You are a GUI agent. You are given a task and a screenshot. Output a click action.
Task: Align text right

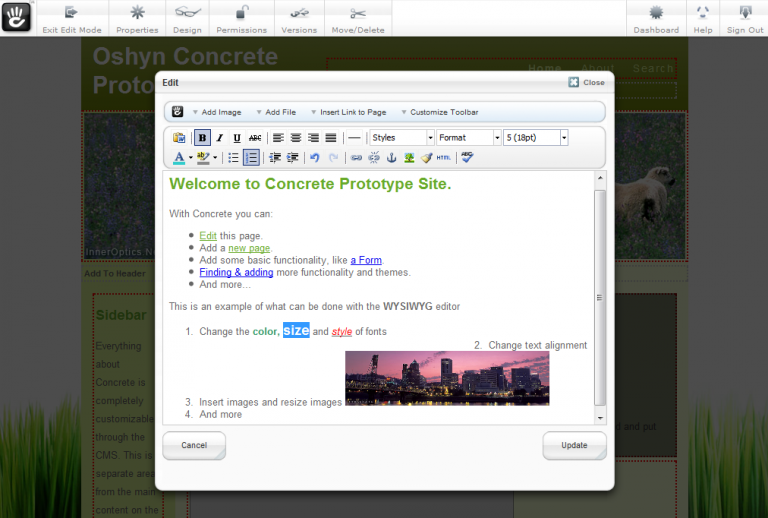click(x=313, y=138)
